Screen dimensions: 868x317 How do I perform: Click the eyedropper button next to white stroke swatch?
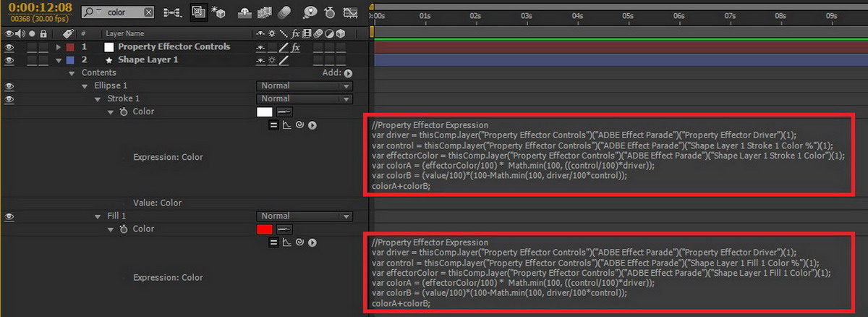[284, 111]
